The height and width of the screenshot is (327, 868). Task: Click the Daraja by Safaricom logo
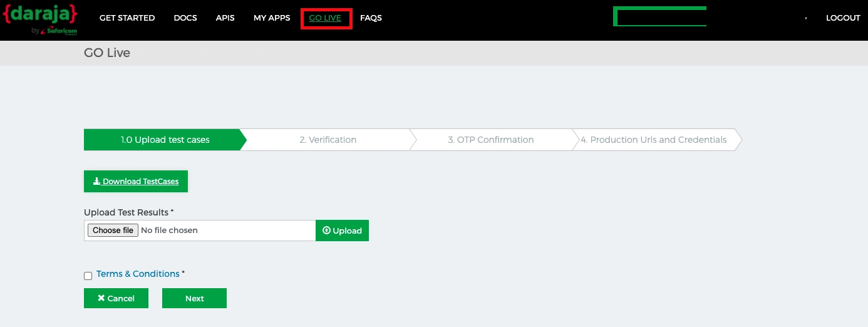[x=40, y=19]
